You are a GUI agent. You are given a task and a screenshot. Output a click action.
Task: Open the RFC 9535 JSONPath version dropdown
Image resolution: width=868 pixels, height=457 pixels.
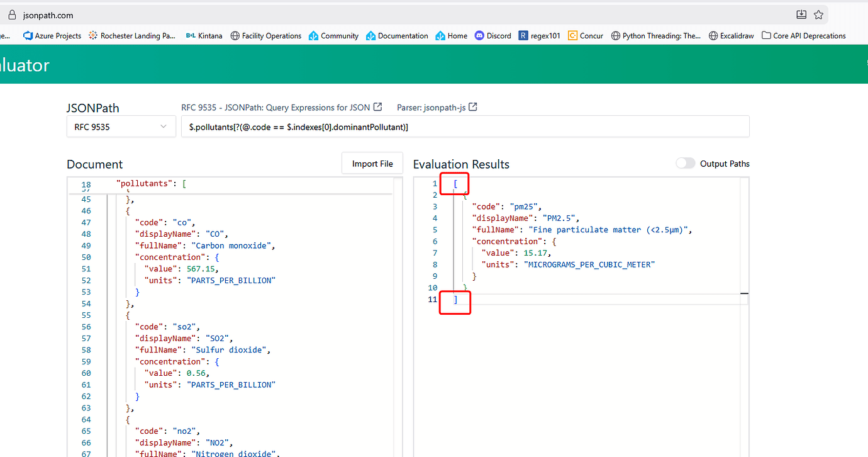tap(120, 127)
